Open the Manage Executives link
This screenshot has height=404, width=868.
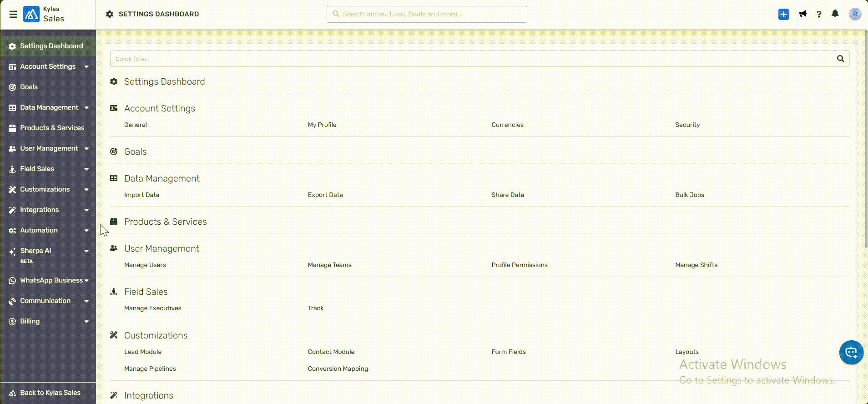point(153,308)
